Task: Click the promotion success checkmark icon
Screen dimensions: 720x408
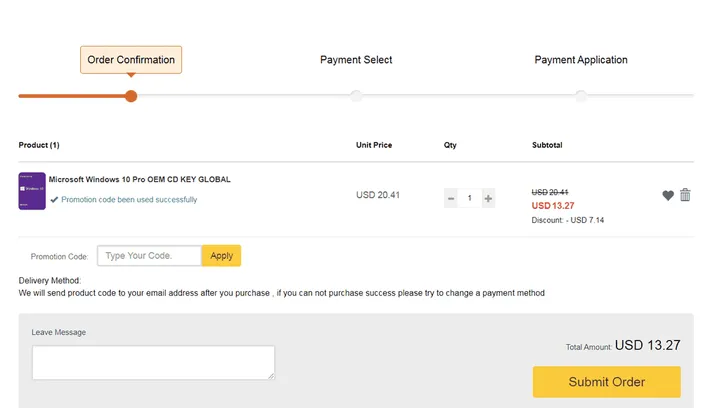Action: (x=54, y=200)
